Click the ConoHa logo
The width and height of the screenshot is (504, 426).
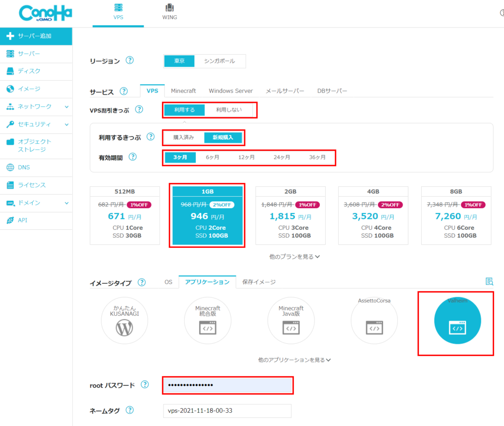pyautogui.click(x=45, y=13)
